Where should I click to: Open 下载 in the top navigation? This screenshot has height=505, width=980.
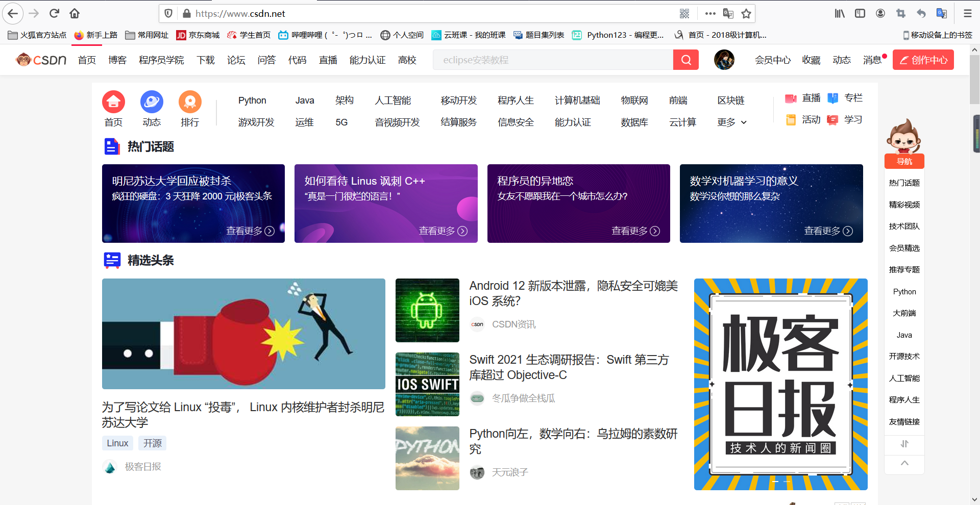[x=206, y=60]
